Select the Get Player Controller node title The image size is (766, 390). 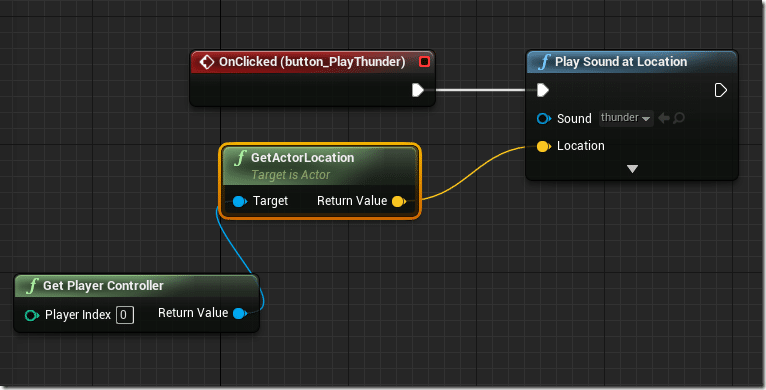point(103,286)
